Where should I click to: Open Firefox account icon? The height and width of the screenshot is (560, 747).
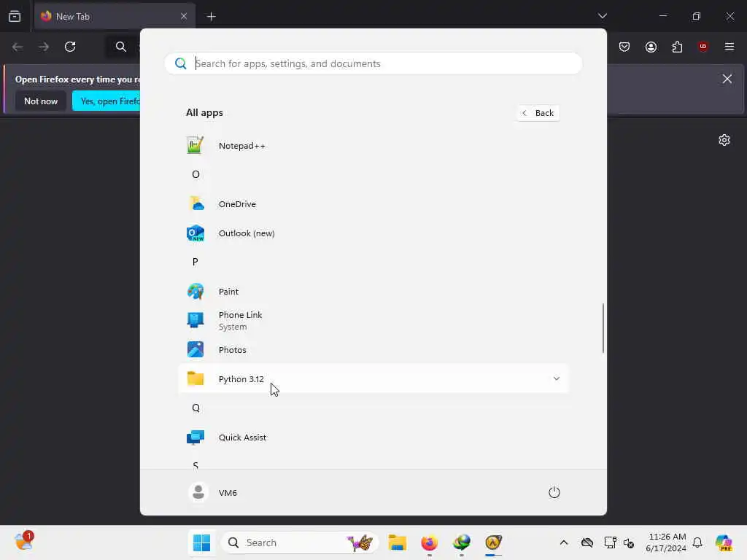tap(651, 47)
